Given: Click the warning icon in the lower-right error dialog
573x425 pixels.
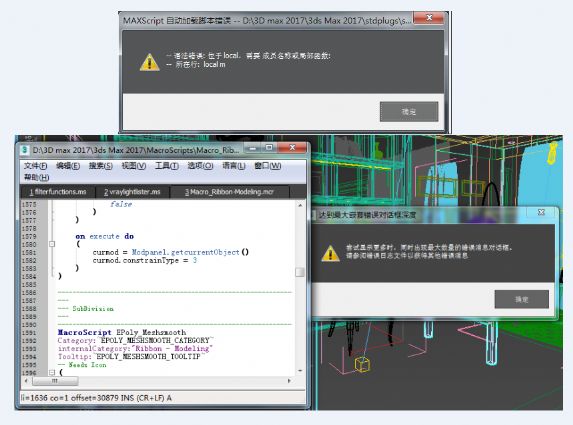Looking at the screenshot, I should coord(330,253).
